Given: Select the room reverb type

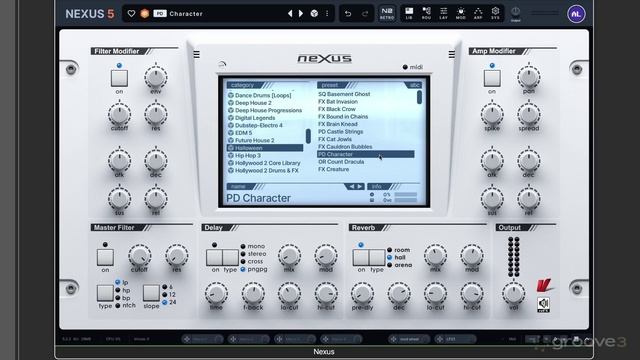Looking at the screenshot, I should pos(398,250).
